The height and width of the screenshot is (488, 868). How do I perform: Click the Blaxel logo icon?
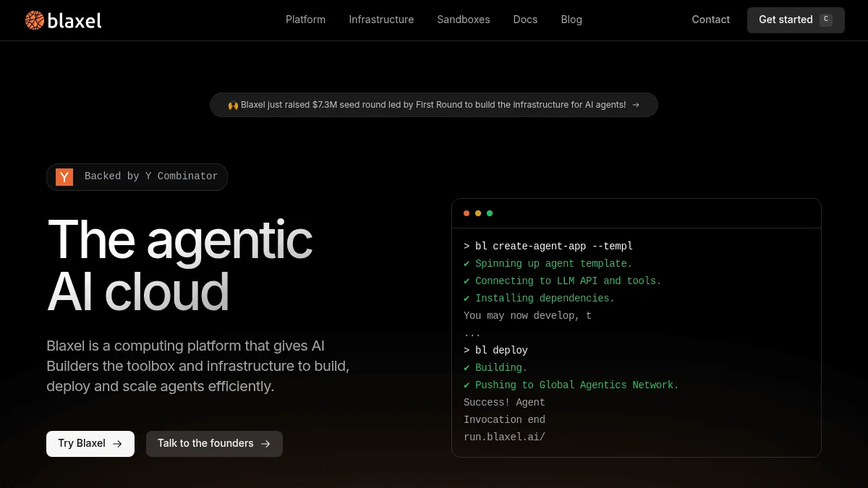pos(34,20)
